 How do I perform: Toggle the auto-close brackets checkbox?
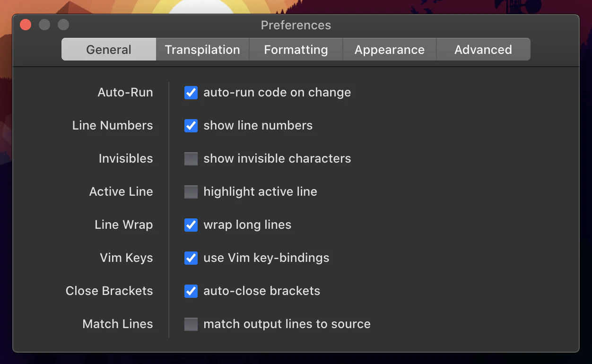point(191,291)
